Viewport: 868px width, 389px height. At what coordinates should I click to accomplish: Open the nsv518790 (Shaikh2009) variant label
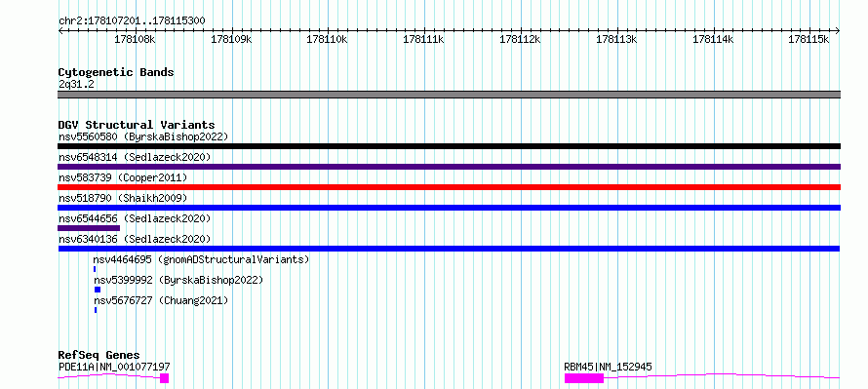tap(123, 198)
